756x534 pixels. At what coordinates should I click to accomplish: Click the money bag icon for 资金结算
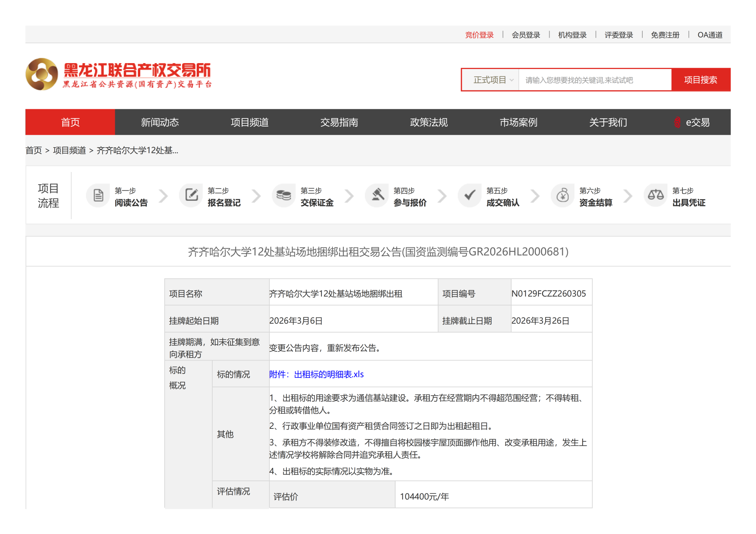pos(563,195)
